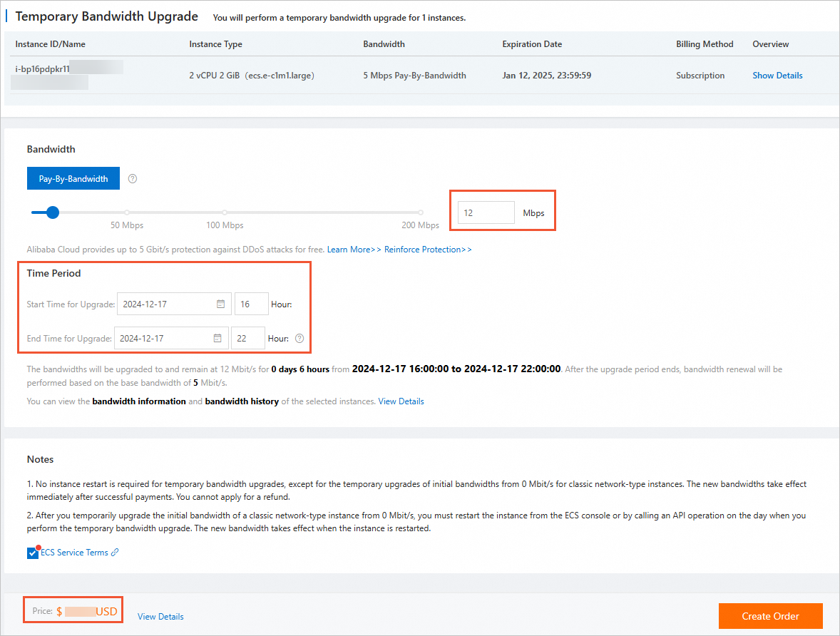This screenshot has width=840, height=636.
Task: Open View Details next to Price
Action: [x=160, y=617]
